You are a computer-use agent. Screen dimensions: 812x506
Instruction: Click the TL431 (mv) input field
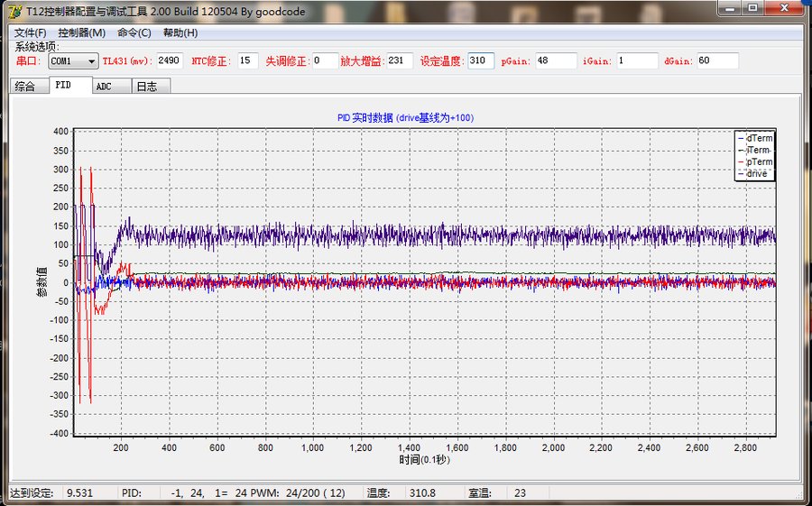[170, 60]
